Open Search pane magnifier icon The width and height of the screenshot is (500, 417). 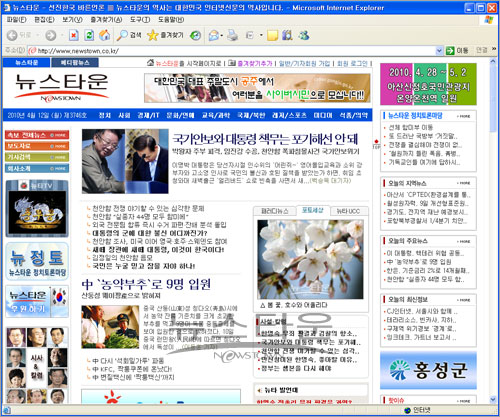122,35
